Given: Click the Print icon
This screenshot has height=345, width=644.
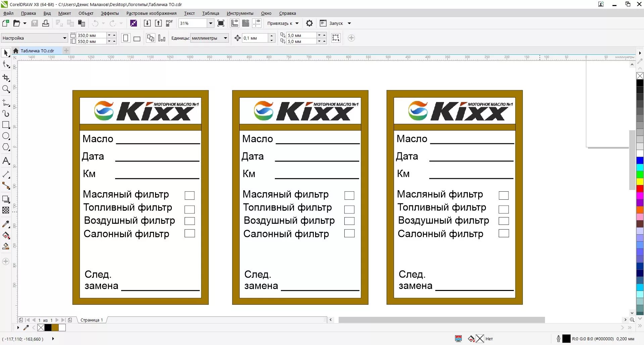Looking at the screenshot, I should pos(46,23).
